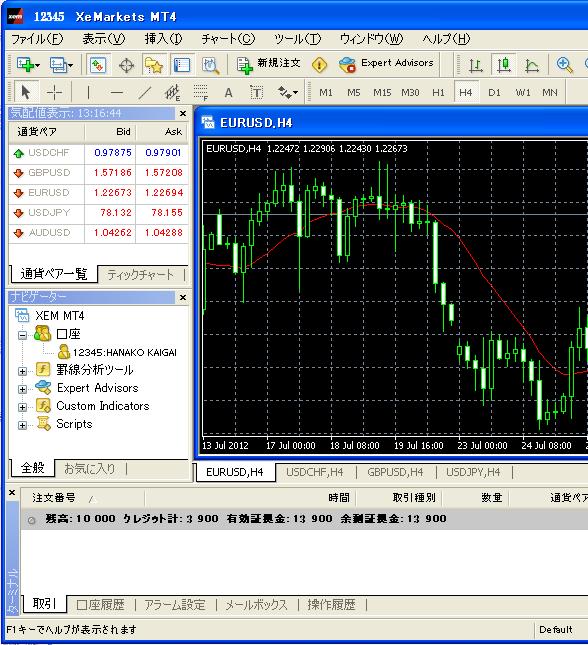Toggle the Navigator window star-folder icon
This screenshot has width=588, height=645.
point(154,65)
